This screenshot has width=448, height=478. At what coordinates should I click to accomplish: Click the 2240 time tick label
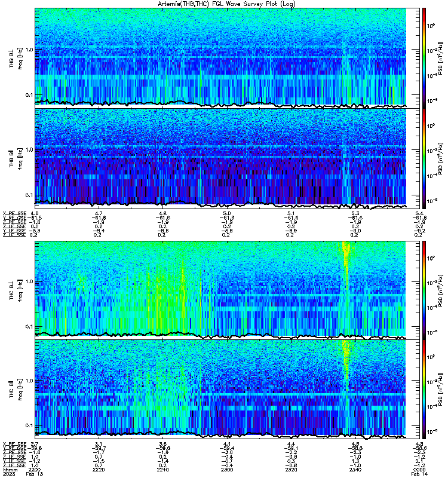point(162,470)
